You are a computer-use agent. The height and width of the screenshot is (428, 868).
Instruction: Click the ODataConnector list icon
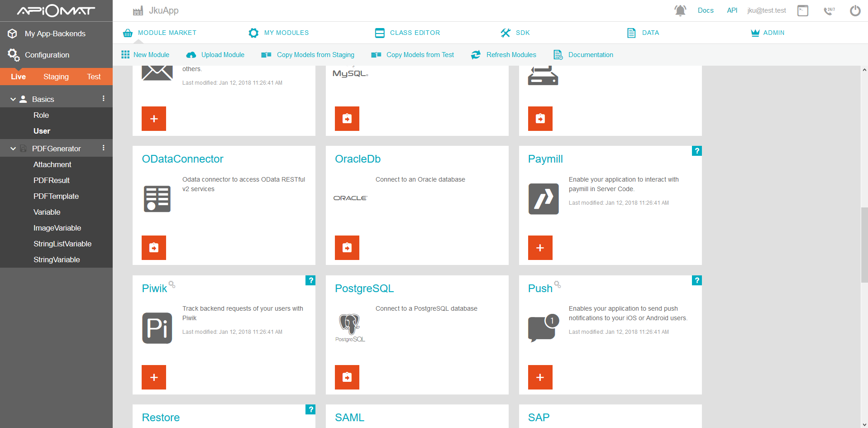pos(157,199)
